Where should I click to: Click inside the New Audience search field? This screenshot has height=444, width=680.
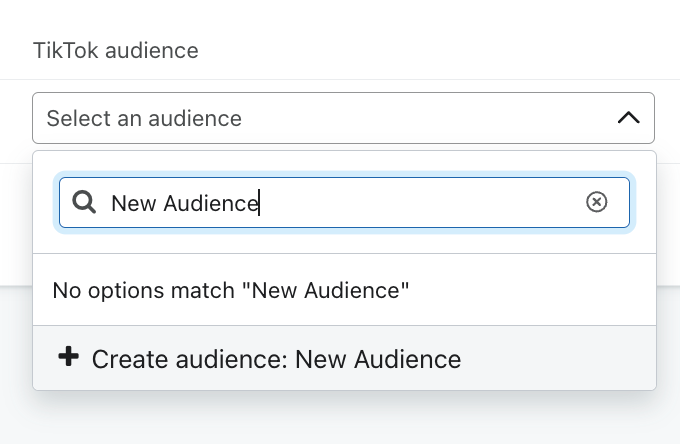400,203
